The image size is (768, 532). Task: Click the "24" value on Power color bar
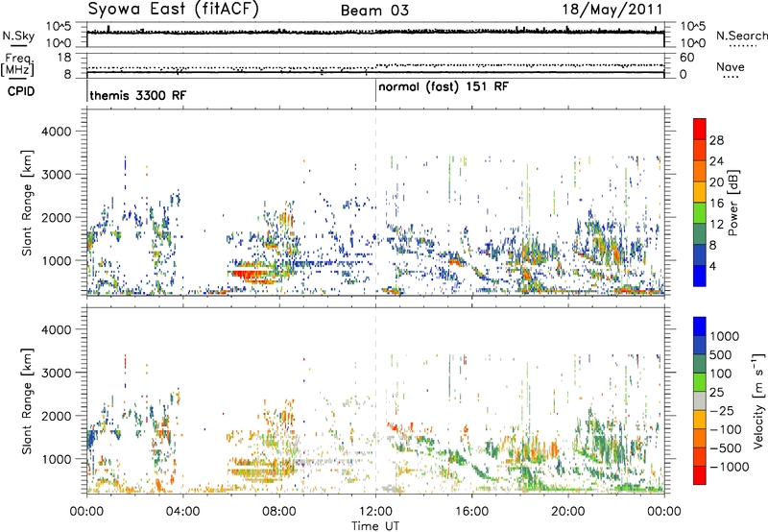[x=716, y=161]
